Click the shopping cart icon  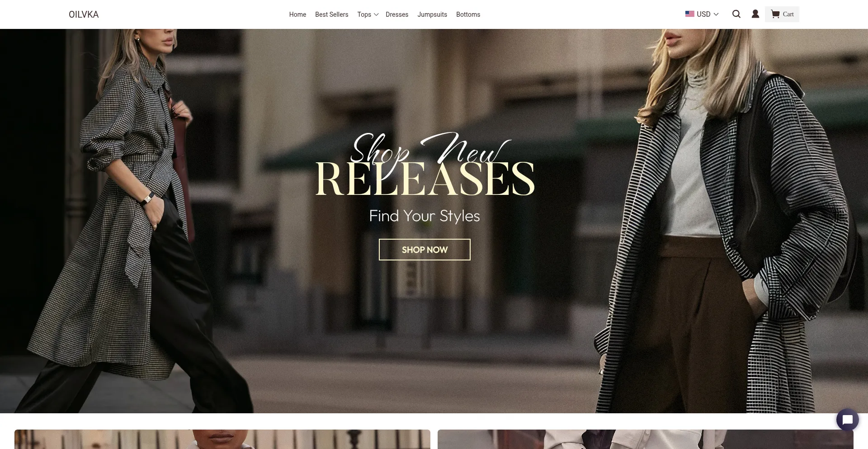[775, 14]
